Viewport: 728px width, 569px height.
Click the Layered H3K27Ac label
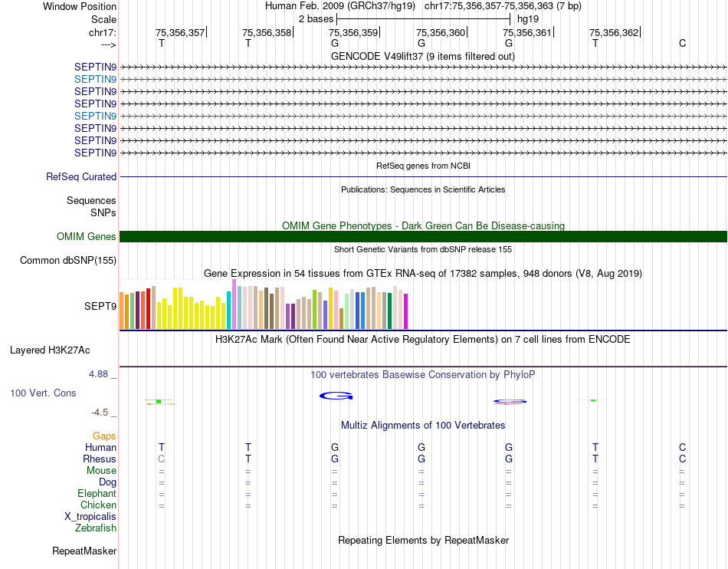click(x=50, y=350)
